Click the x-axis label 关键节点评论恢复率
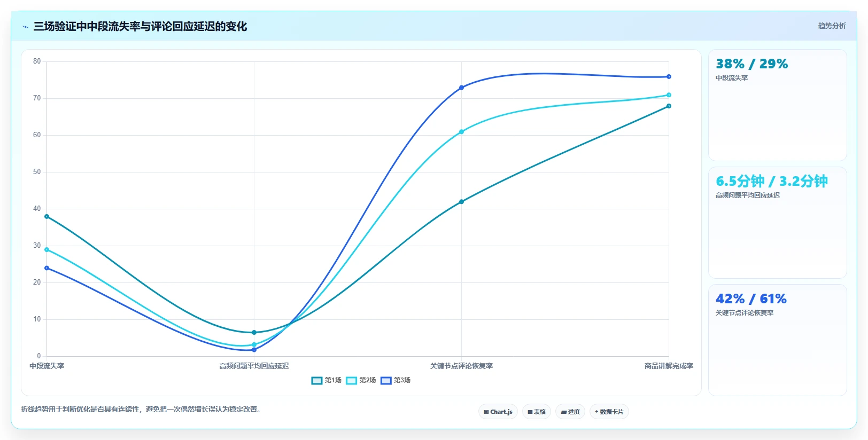 pos(461,366)
